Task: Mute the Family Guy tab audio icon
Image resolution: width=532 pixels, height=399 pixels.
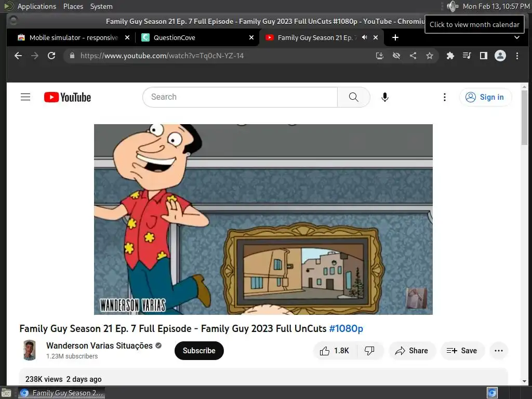Action: pos(364,37)
